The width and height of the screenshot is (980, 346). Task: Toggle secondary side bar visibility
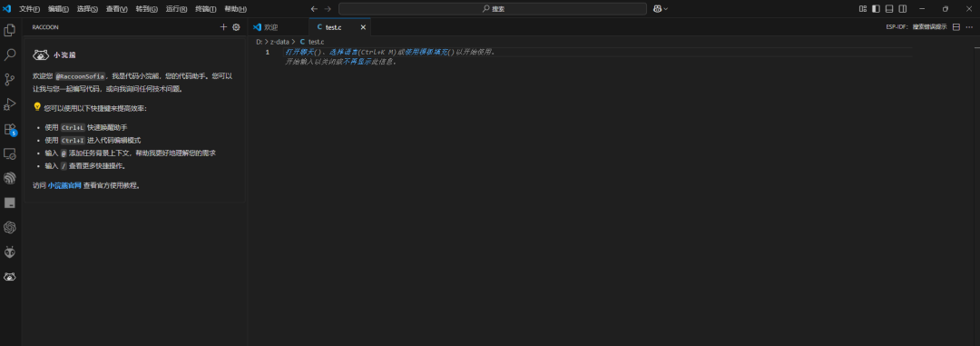pos(903,9)
